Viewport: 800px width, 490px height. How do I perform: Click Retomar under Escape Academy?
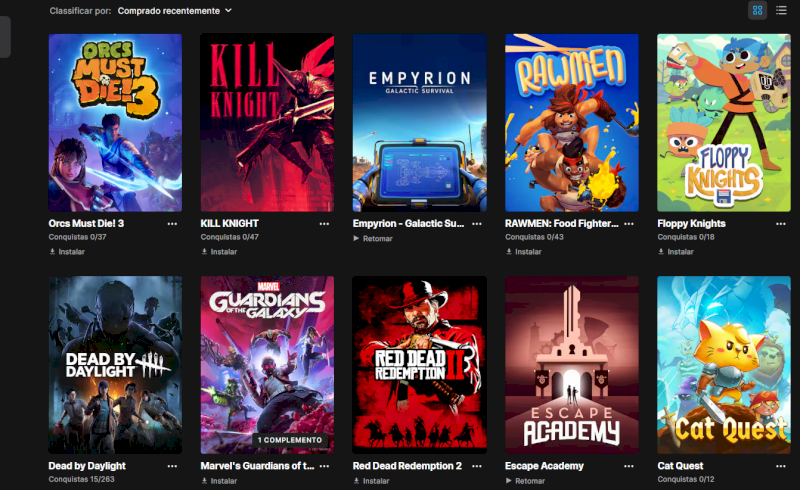click(x=525, y=481)
